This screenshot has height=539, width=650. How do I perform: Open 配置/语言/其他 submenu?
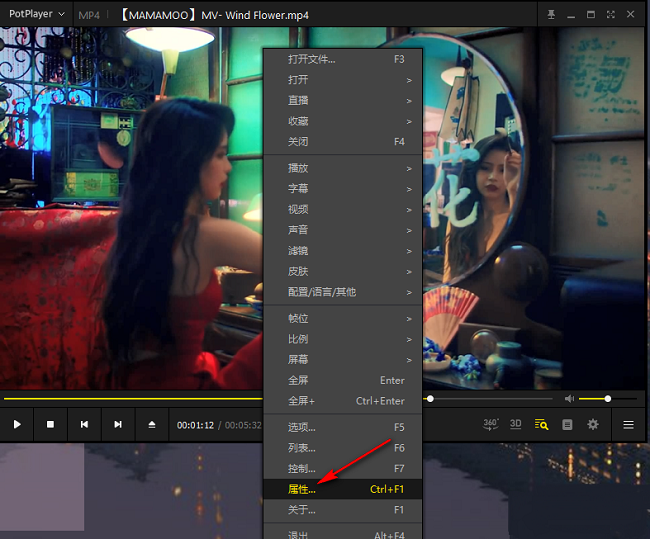pos(343,292)
